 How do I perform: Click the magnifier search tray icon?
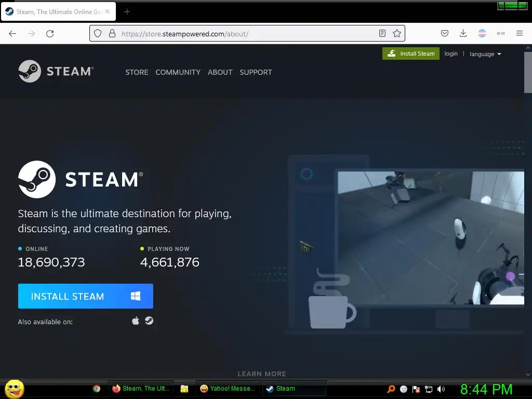coord(391,389)
